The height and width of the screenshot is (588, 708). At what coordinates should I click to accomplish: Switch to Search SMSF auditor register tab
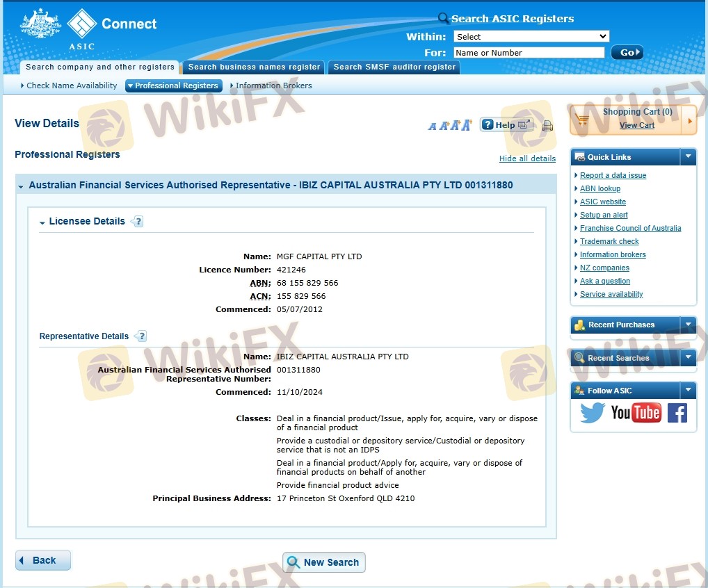pos(394,67)
